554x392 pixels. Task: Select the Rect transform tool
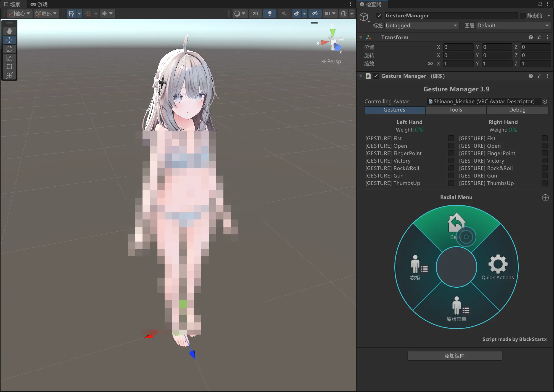[9, 67]
